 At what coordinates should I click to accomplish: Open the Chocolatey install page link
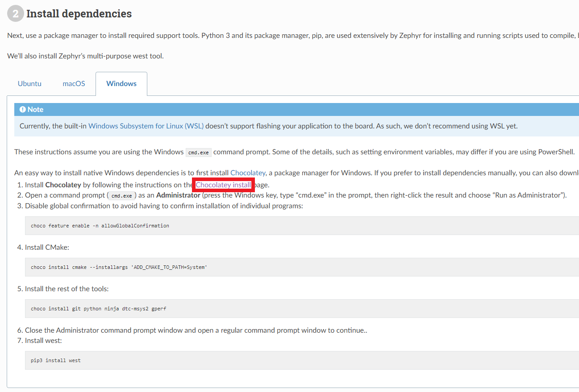223,185
